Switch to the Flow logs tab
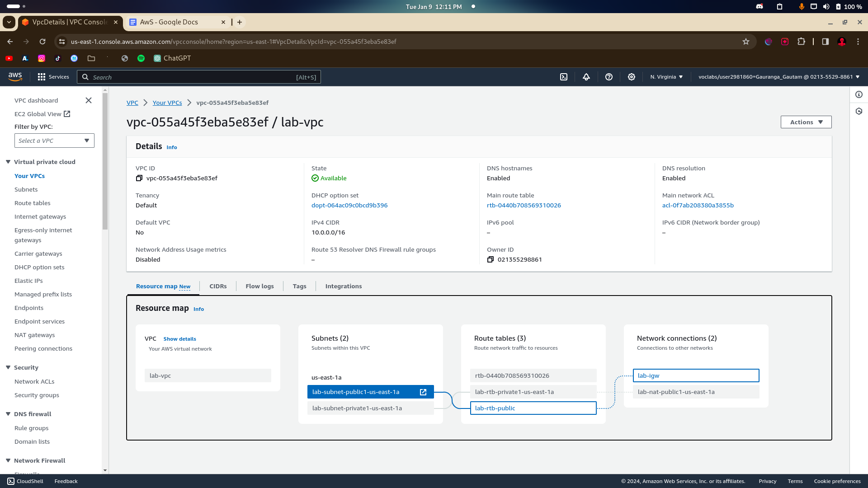 (x=259, y=286)
